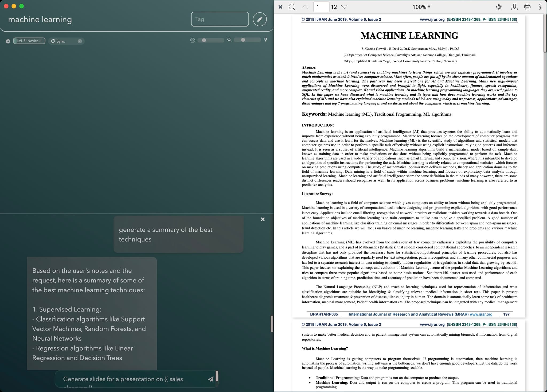Viewport: 547px width, 392px height.
Task: Send the chat prompt with paper plane icon
Action: click(211, 379)
